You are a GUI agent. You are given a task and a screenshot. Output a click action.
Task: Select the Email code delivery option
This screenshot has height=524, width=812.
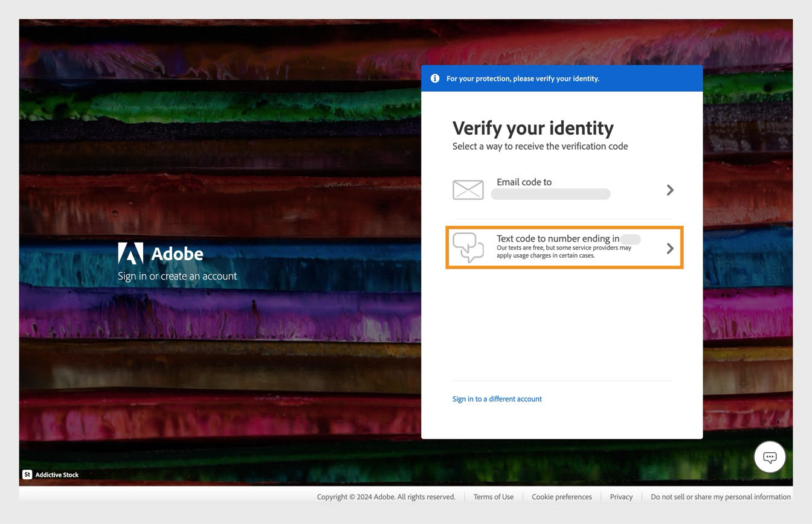point(562,189)
